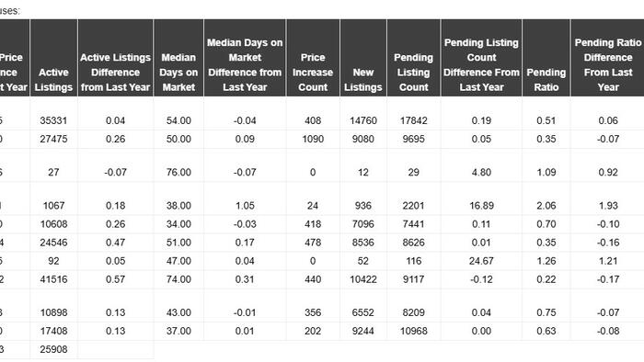This screenshot has height=362, width=644.
Task: Select the pending ratio value 2.06
Action: pos(546,206)
